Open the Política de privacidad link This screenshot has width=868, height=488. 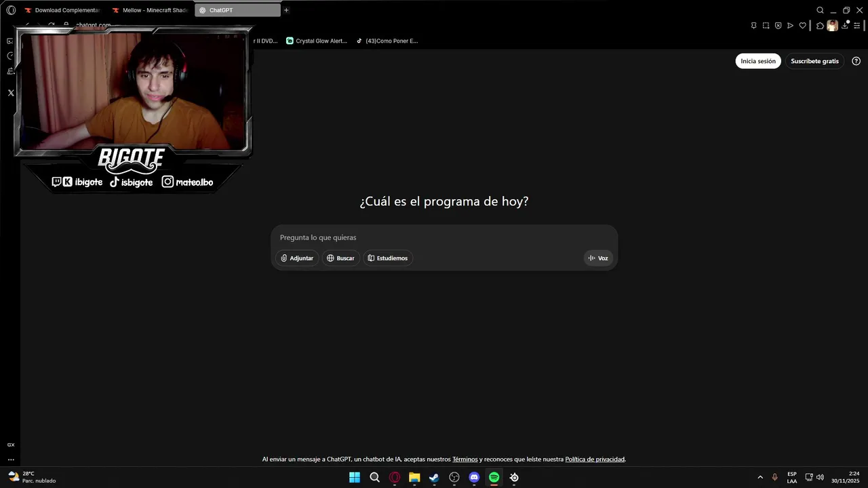tap(595, 460)
